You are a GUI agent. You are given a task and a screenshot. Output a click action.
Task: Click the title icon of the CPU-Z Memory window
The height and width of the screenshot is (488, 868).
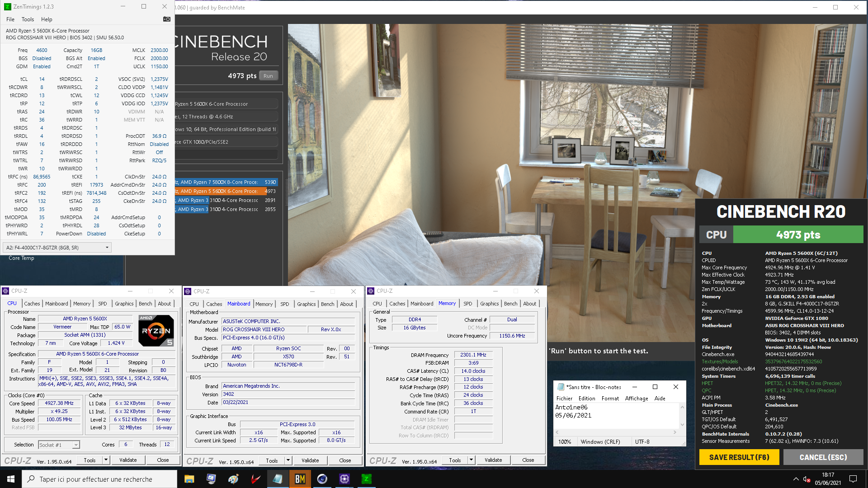(371, 291)
